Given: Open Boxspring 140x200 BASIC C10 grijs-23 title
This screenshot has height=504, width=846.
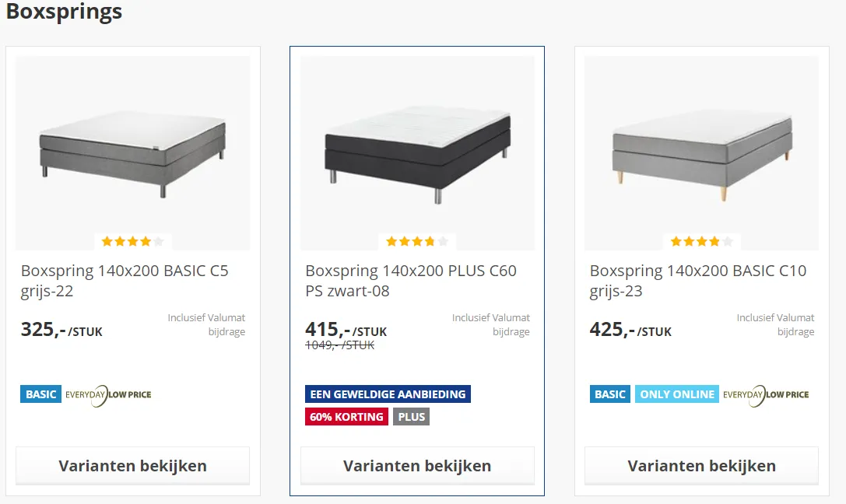Looking at the screenshot, I should click(x=698, y=281).
